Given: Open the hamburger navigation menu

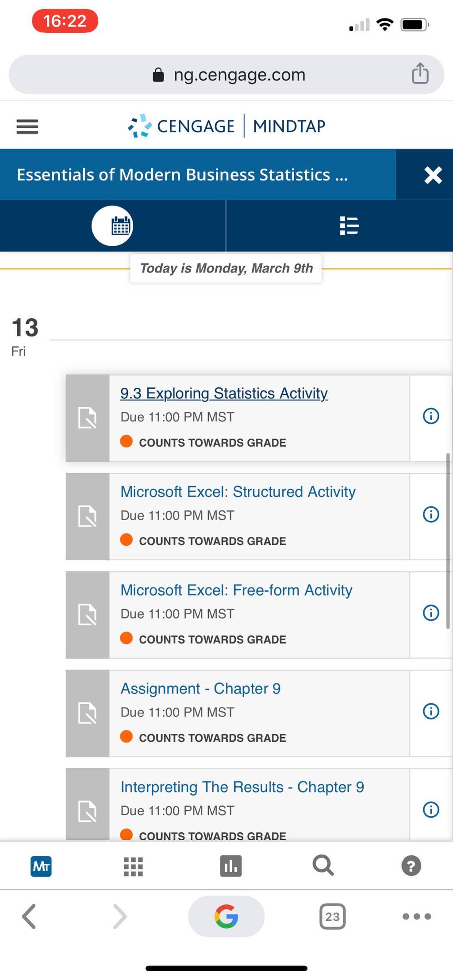Looking at the screenshot, I should pos(27,126).
